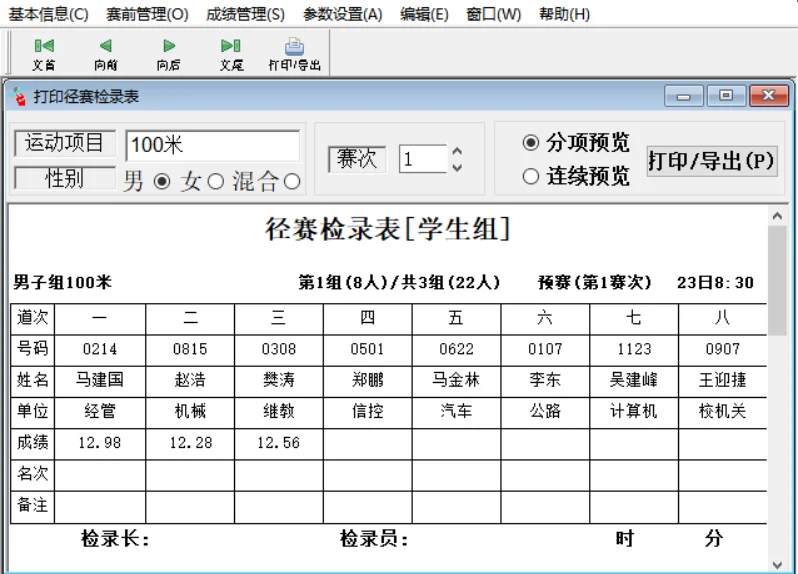Image resolution: width=798 pixels, height=574 pixels.
Task: Click athlete name 王迎捷
Action: coord(723,380)
